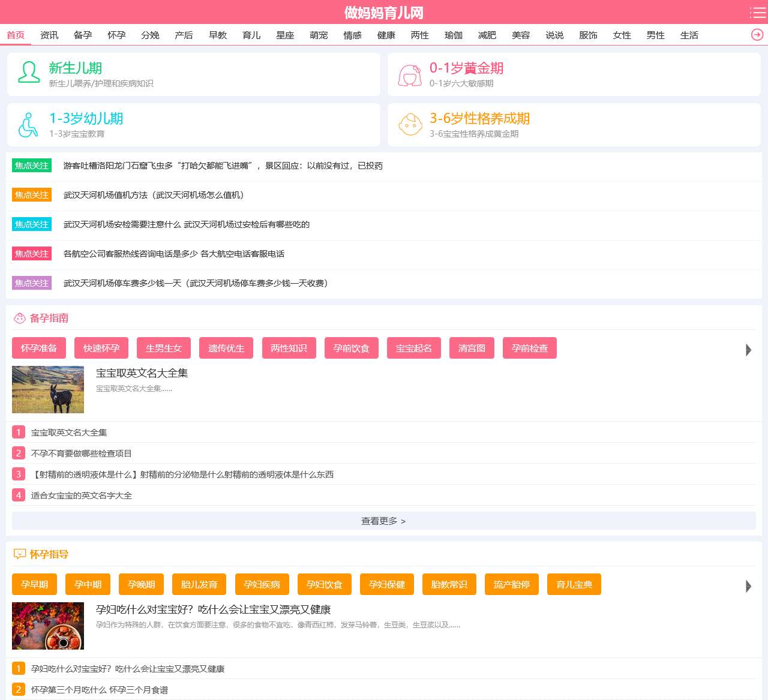Open the food thumbnail for 孕妇吃什么 article
The image size is (768, 700).
point(48,626)
